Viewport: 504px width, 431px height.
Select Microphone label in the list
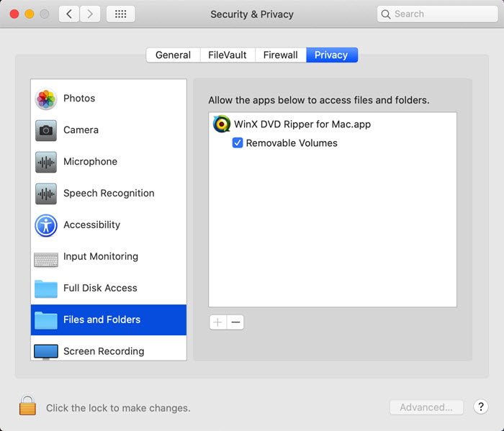click(90, 162)
